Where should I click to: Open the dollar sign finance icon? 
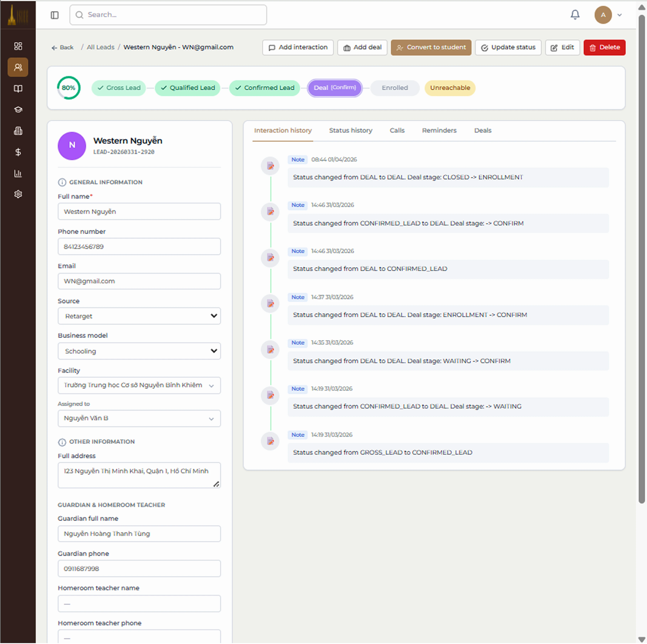coord(18,152)
